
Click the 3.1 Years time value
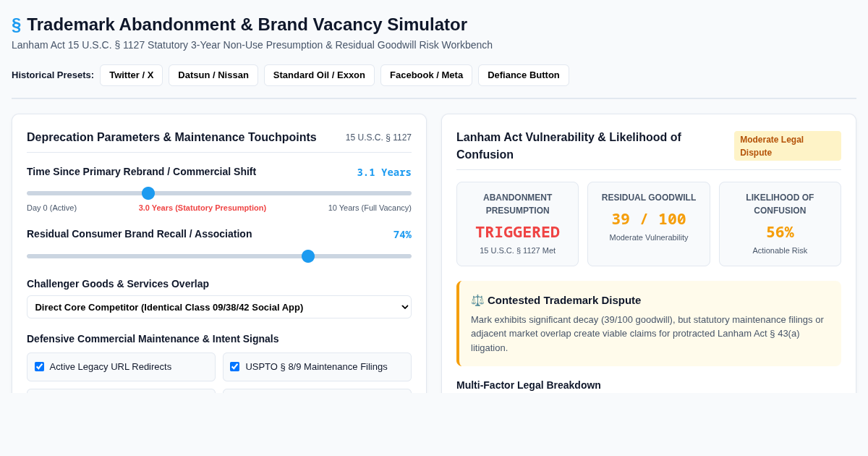click(x=384, y=172)
